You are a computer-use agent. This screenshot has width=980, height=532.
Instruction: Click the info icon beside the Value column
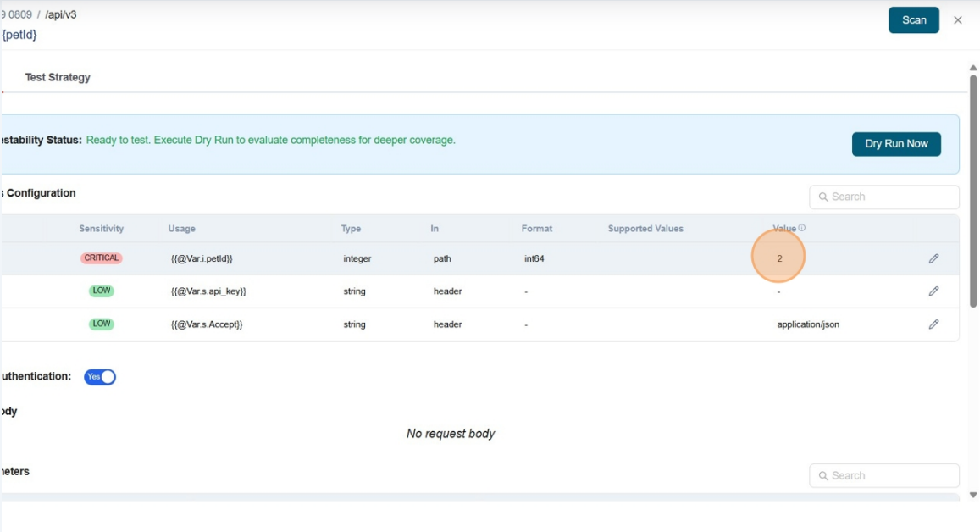pos(800,226)
